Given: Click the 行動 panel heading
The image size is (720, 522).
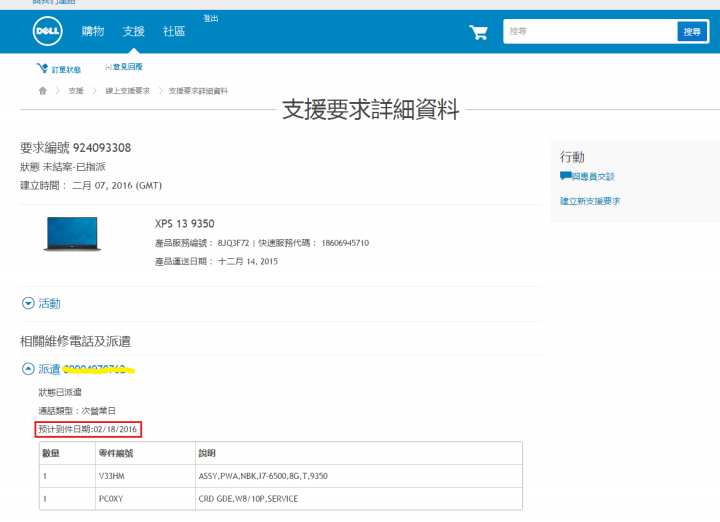Looking at the screenshot, I should click(x=572, y=157).
